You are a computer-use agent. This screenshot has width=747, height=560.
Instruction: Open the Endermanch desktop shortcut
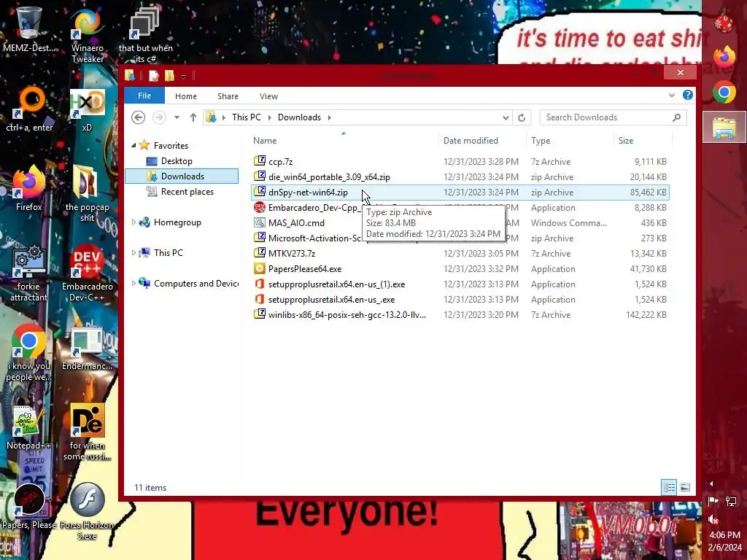pyautogui.click(x=88, y=348)
